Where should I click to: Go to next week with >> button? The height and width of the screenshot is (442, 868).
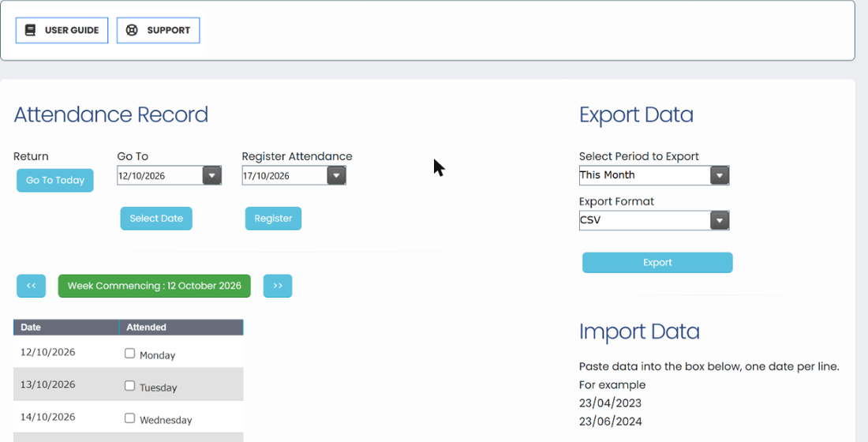point(278,286)
